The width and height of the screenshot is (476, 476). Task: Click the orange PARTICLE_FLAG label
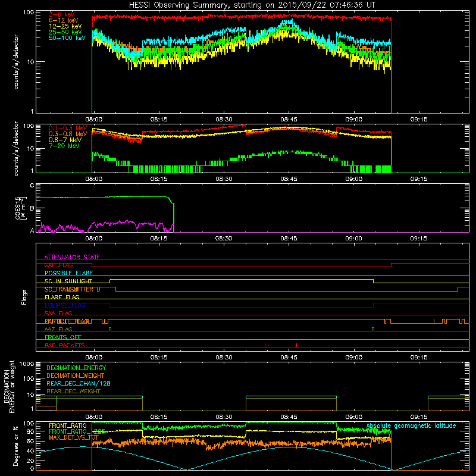(67, 321)
